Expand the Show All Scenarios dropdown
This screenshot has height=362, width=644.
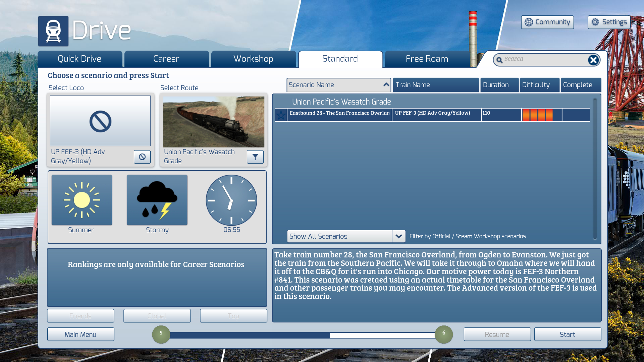click(x=398, y=236)
